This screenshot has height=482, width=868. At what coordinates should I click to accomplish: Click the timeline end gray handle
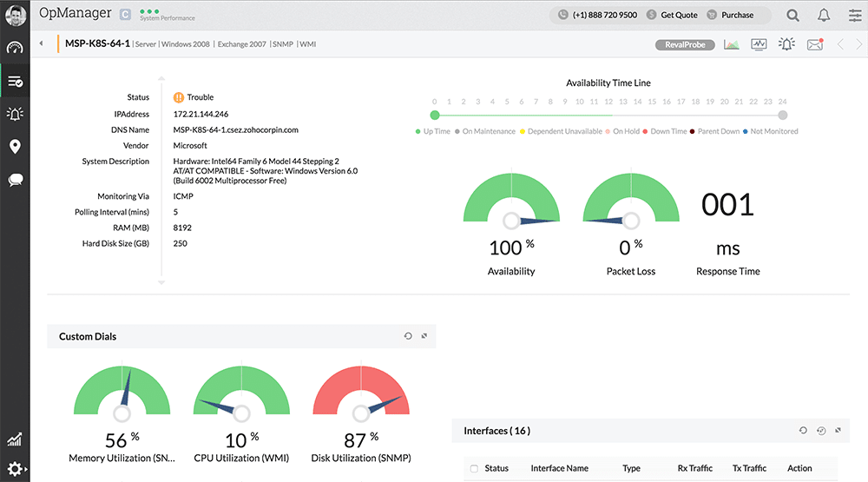point(782,116)
